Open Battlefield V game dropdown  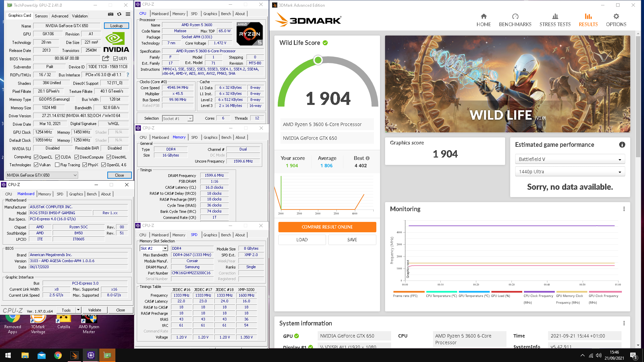click(x=570, y=159)
